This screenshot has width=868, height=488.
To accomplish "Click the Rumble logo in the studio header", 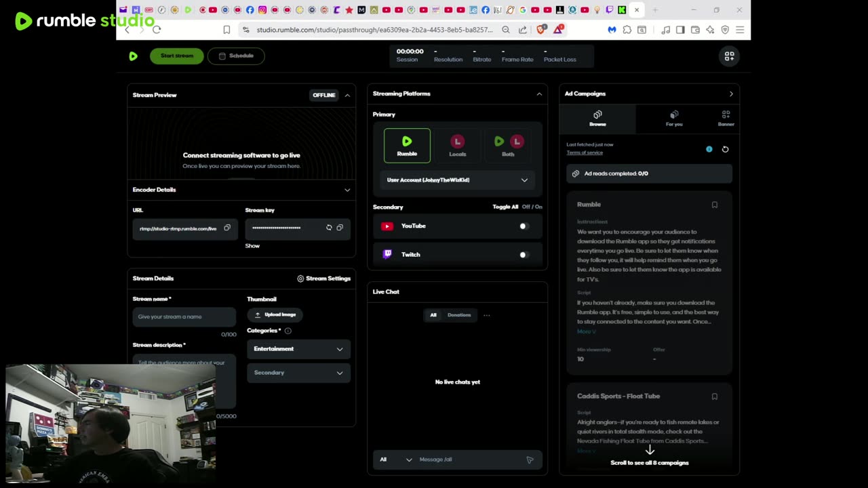I will pos(133,56).
